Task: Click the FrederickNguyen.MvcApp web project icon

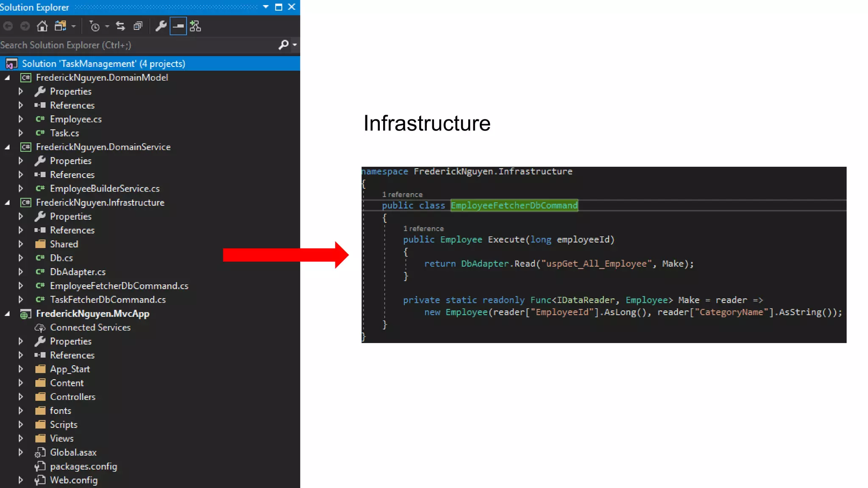Action: pos(26,314)
